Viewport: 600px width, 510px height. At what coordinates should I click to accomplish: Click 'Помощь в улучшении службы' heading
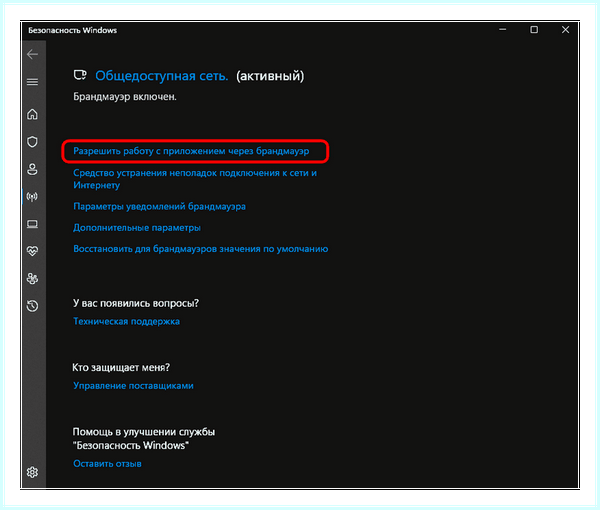coord(143,432)
